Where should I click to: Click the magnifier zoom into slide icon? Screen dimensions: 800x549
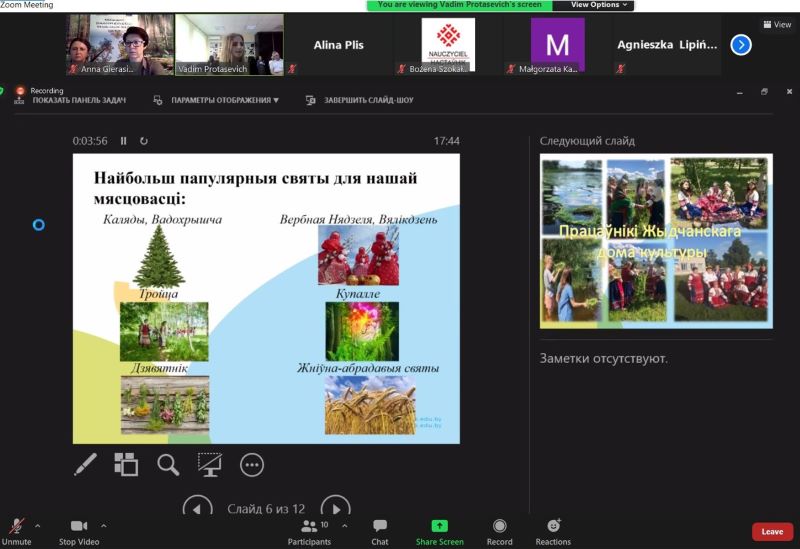(168, 464)
